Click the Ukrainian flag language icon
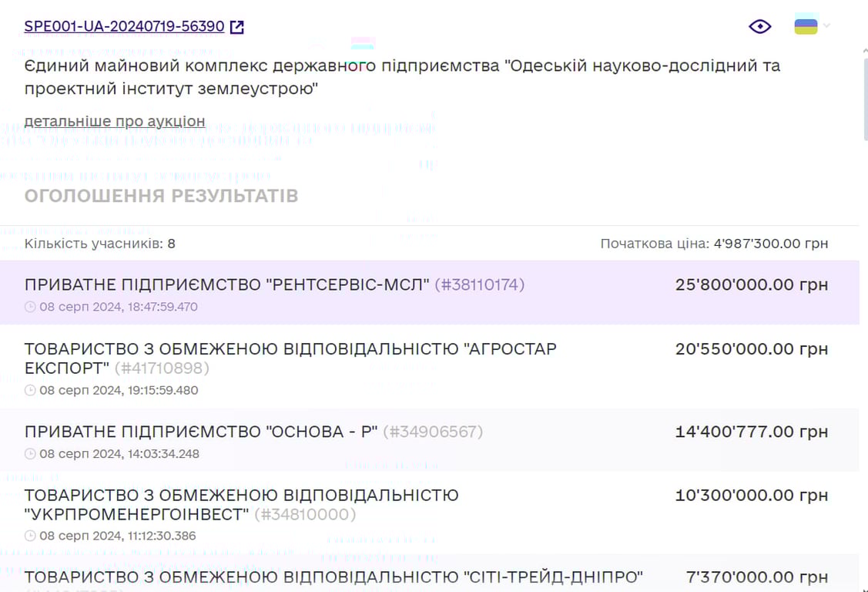Viewport: 868px width, 592px height. 804,25
